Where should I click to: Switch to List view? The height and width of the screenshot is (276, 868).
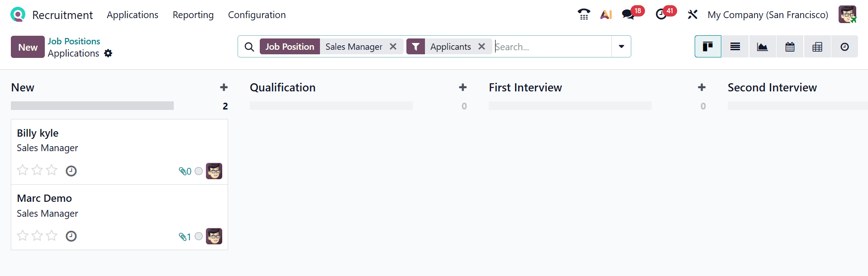click(735, 47)
